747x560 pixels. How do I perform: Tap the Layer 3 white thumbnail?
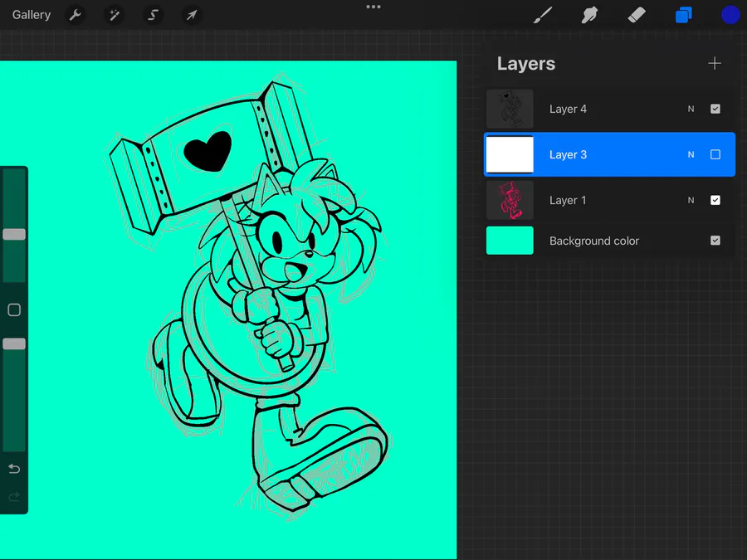pos(510,154)
